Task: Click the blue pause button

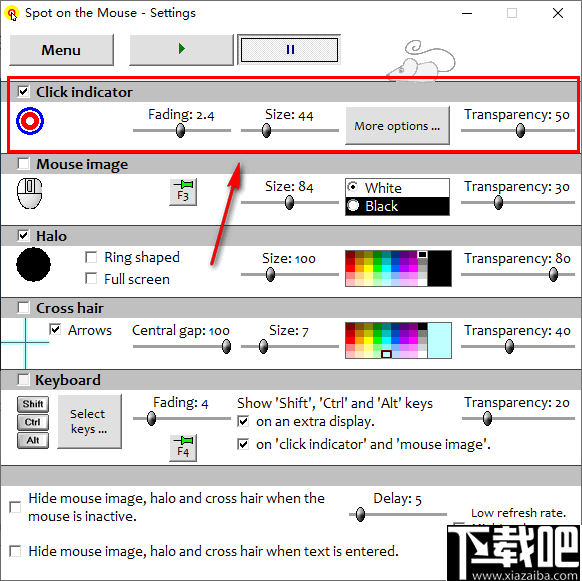Action: (289, 50)
